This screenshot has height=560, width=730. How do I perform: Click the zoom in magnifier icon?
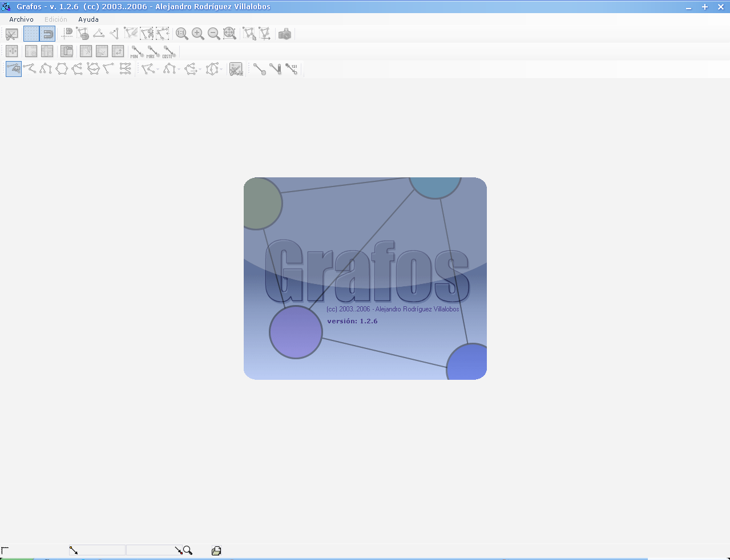click(198, 34)
